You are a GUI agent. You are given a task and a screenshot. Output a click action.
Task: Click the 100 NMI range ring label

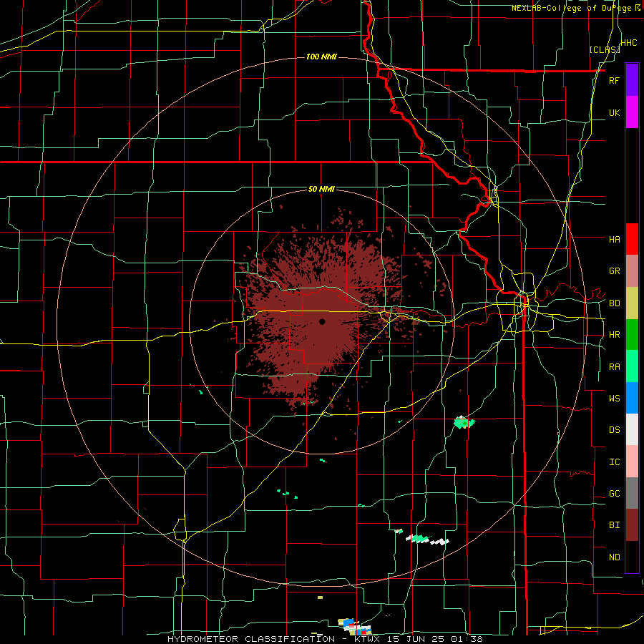pos(321,57)
